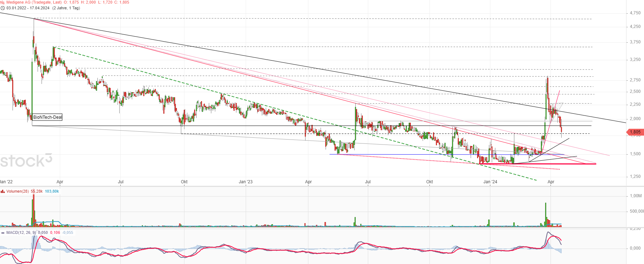644x264 pixels.
Task: Click the Jan '23 label on the time axis
Action: point(246,182)
